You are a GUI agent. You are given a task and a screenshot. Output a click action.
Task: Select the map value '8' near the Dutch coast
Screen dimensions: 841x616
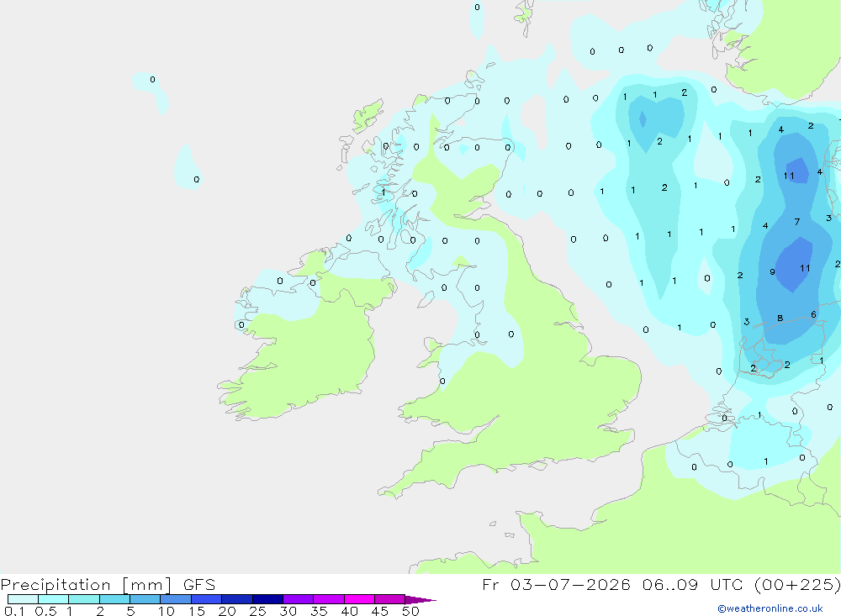(780, 318)
